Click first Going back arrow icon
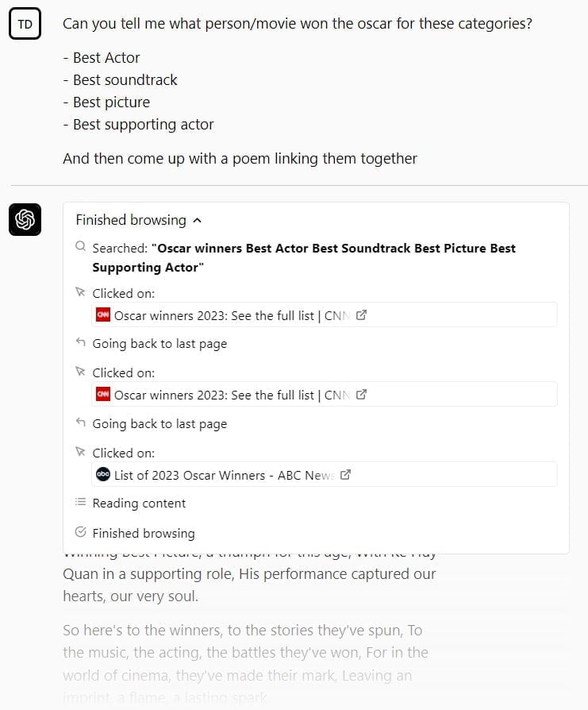This screenshot has height=710, width=588. 80,343
